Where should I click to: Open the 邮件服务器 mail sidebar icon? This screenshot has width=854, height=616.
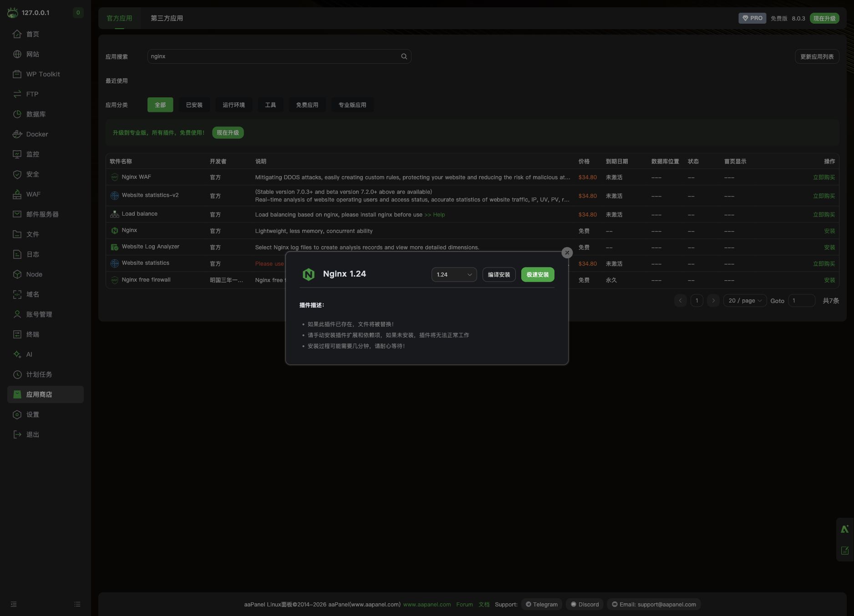(17, 214)
